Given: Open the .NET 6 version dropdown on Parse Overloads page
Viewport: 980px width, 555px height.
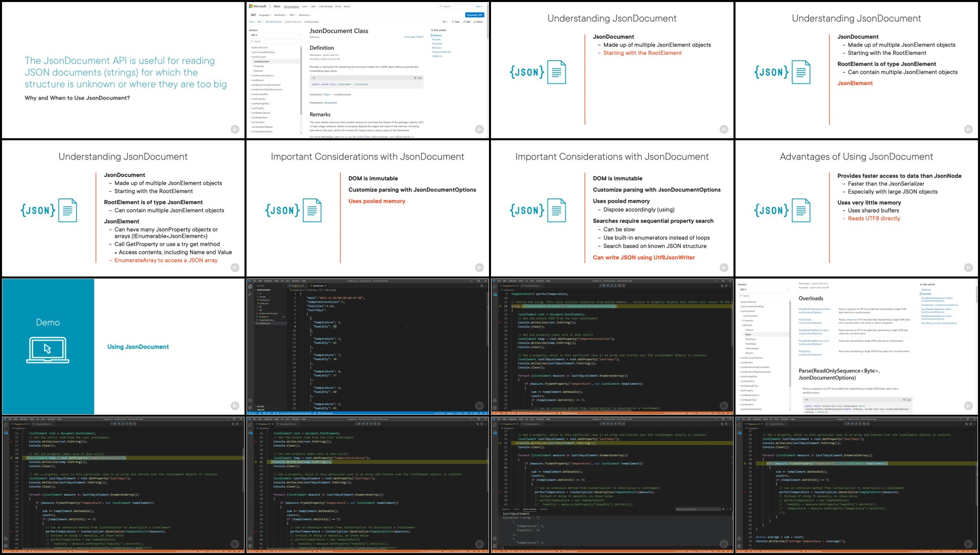Looking at the screenshot, I should (x=764, y=289).
